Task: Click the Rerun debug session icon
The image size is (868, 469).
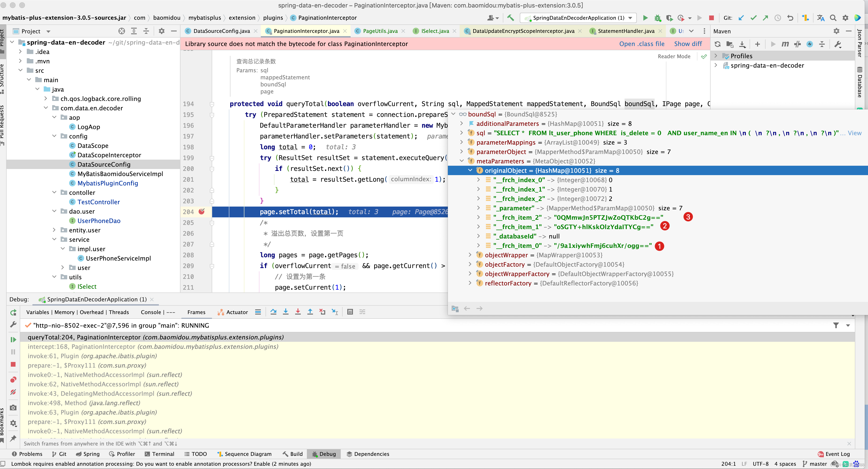Action: 13,312
